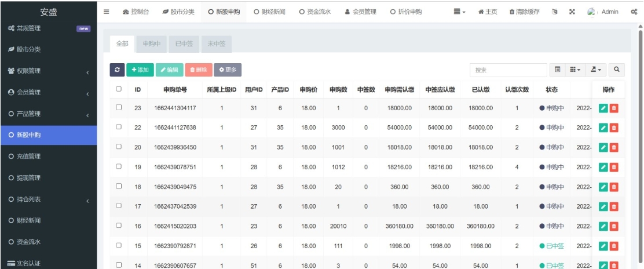Click the red delete icon for row ID 22

614,128
